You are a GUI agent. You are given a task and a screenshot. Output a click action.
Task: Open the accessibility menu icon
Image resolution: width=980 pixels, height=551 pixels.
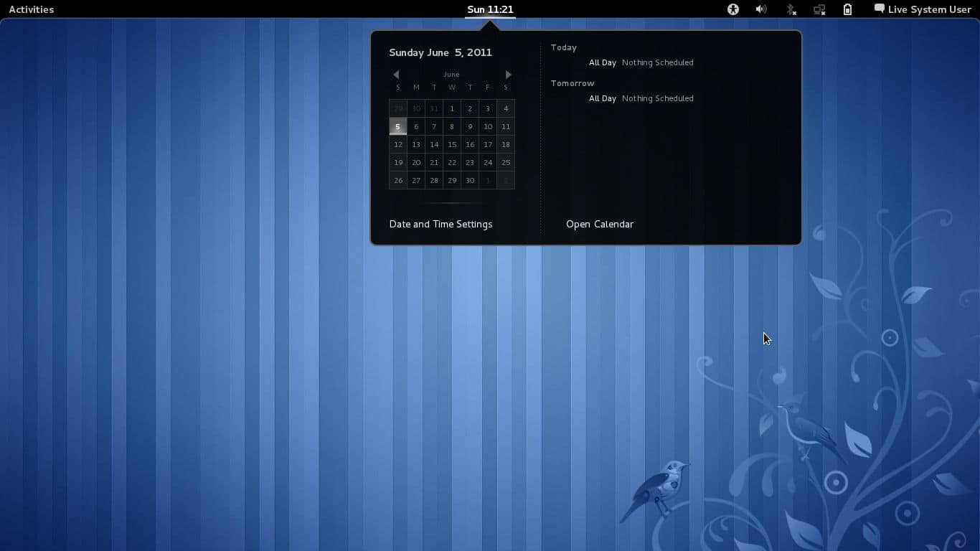[x=732, y=9]
